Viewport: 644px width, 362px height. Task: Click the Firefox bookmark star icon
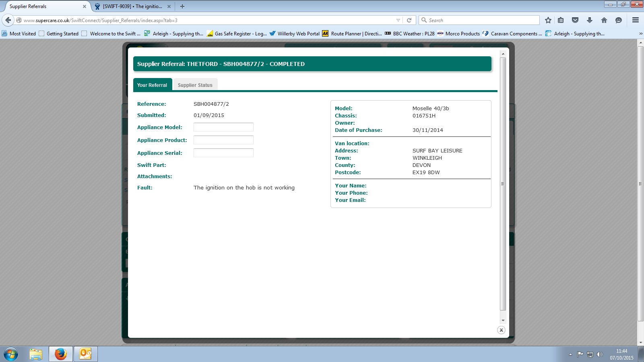548,20
